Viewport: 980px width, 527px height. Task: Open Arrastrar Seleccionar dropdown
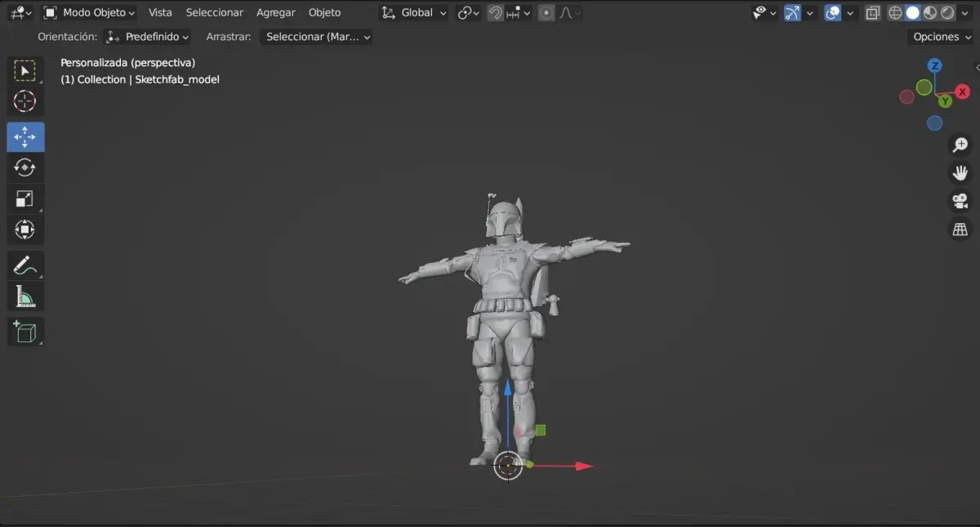point(316,37)
